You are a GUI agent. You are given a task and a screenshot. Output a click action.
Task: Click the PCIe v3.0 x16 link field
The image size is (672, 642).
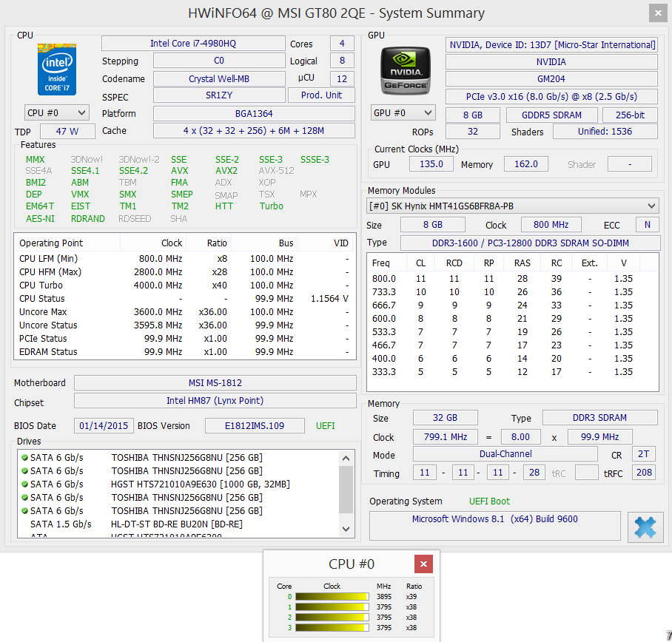[551, 97]
